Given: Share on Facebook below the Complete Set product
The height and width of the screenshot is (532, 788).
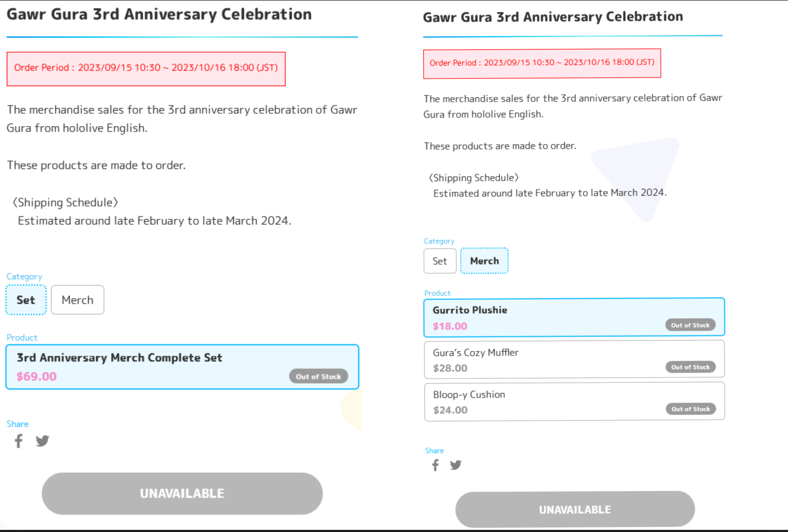Looking at the screenshot, I should (x=19, y=441).
